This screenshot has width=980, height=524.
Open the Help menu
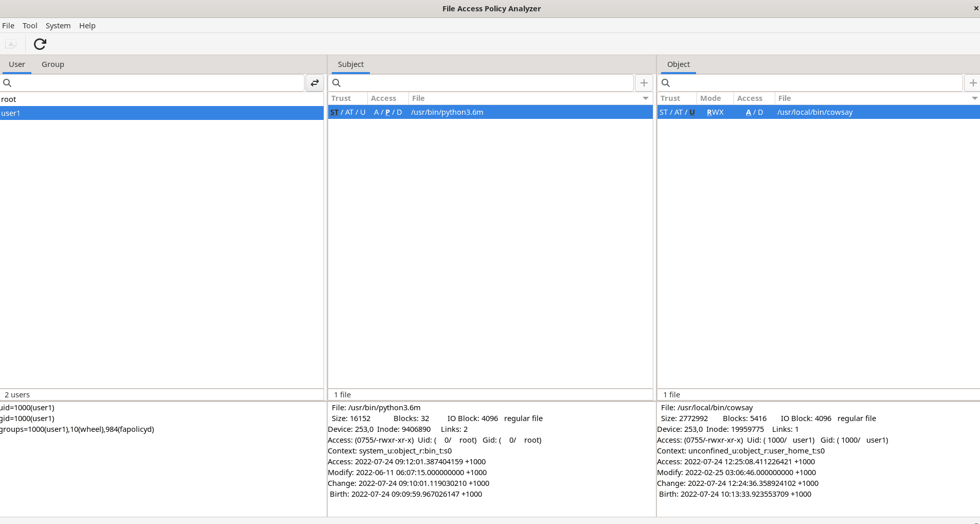(87, 26)
